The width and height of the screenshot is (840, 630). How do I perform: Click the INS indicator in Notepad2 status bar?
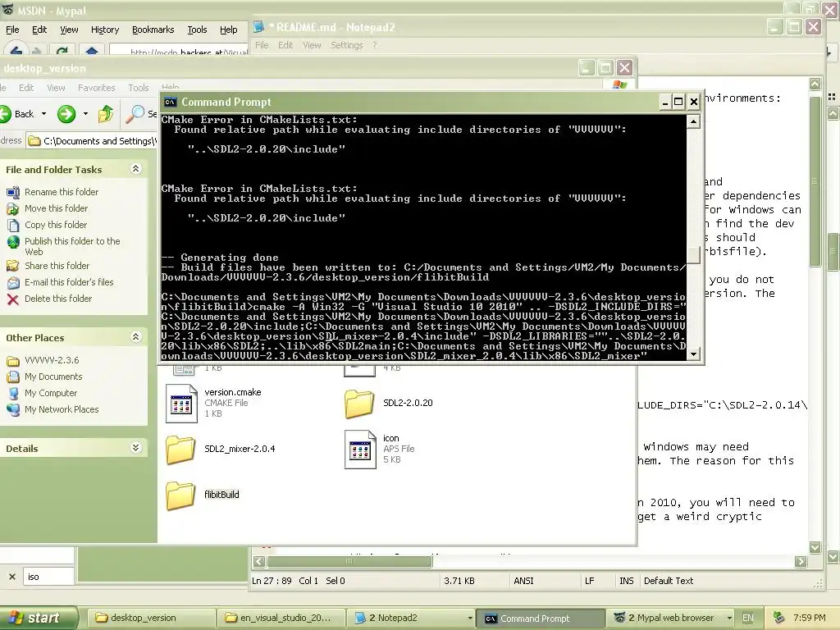point(626,581)
